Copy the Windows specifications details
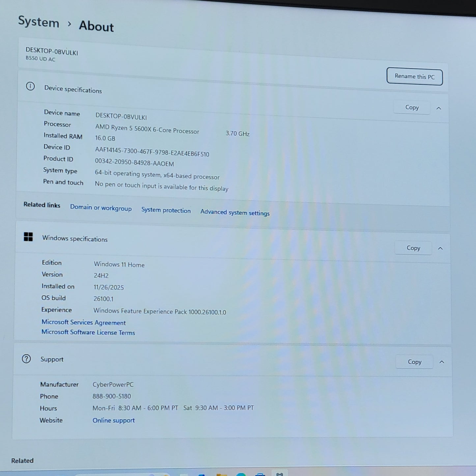Screen dimensions: 476x476 point(413,248)
